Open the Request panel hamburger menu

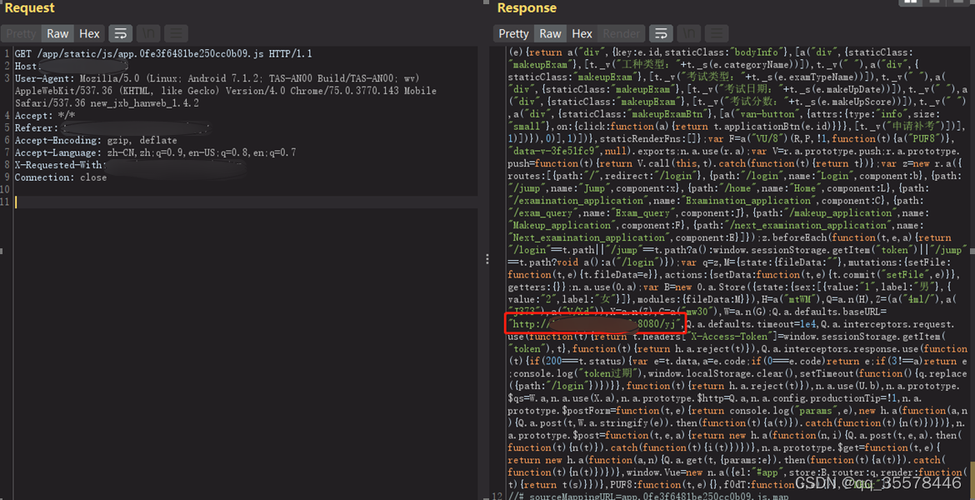coord(177,34)
